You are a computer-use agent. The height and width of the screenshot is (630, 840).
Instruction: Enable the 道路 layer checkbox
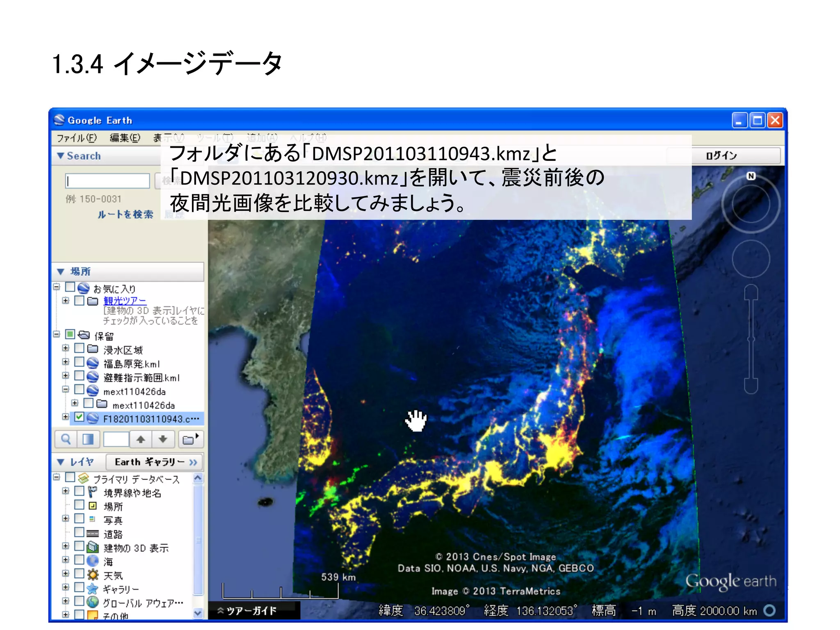80,532
